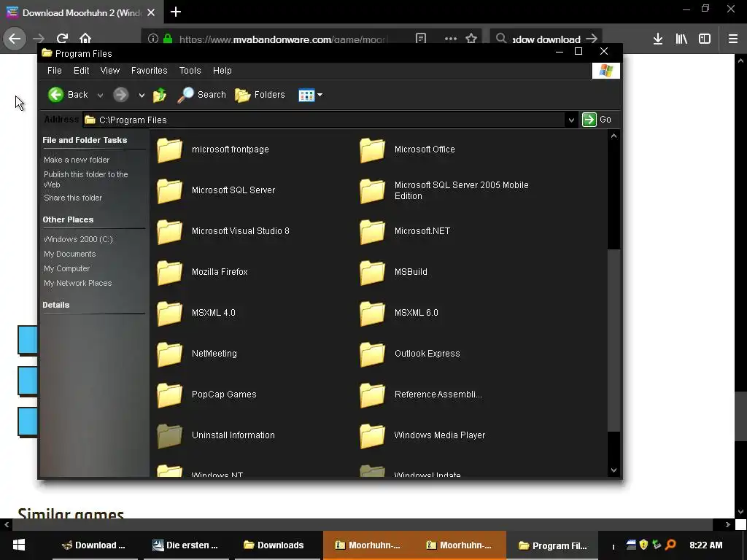Image resolution: width=747 pixels, height=560 pixels.
Task: Select the microsoft frontpage folder icon
Action: click(x=169, y=150)
